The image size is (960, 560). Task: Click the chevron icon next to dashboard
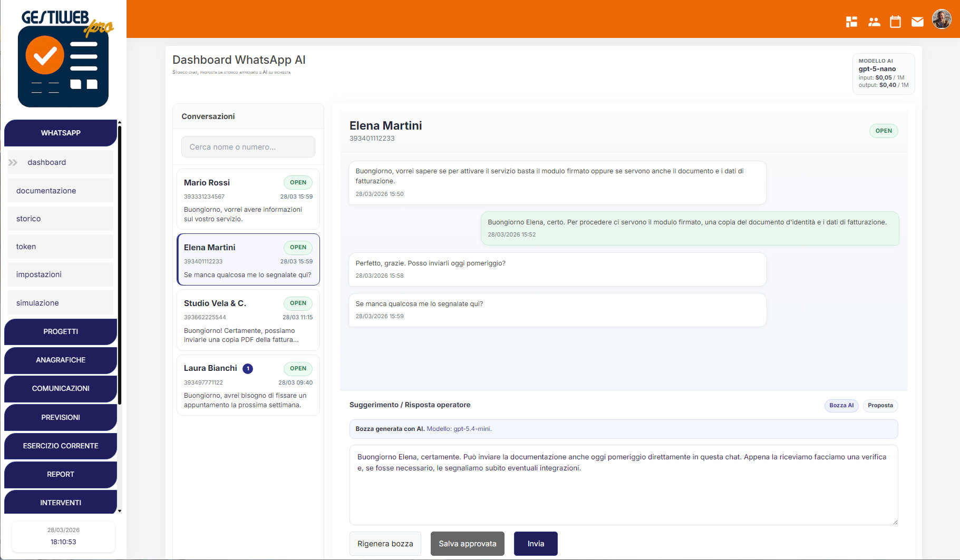(13, 162)
